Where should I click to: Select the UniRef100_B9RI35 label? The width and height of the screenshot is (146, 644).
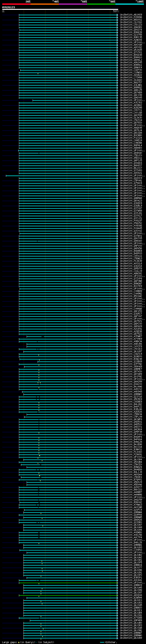(x=131, y=37)
